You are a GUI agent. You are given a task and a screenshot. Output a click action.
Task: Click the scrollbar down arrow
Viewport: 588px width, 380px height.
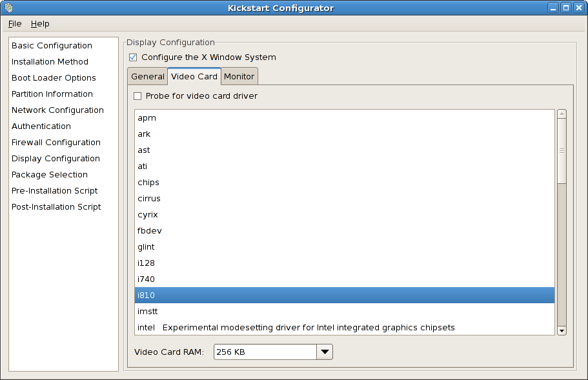pyautogui.click(x=561, y=330)
